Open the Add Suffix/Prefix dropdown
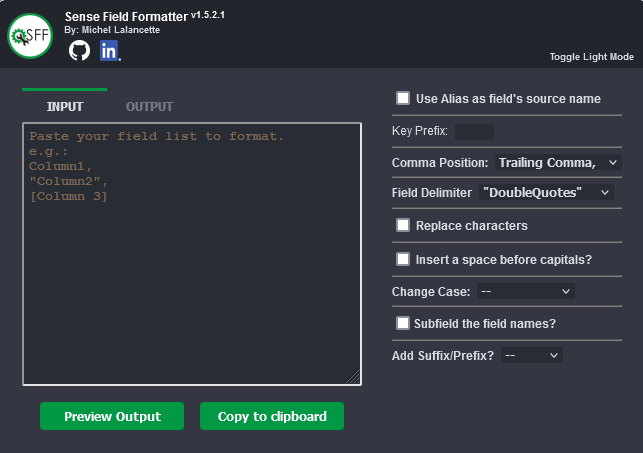Viewport: 643px width, 453px height. [x=531, y=355]
